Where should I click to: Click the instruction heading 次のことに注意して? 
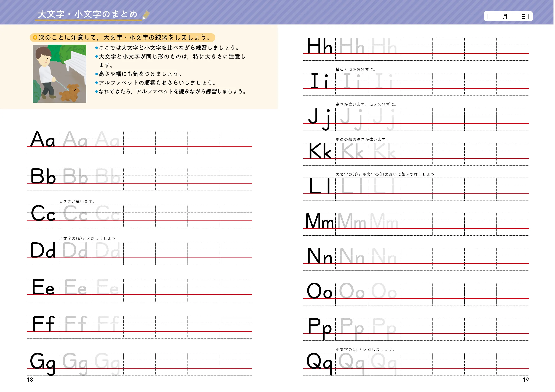[x=122, y=37]
